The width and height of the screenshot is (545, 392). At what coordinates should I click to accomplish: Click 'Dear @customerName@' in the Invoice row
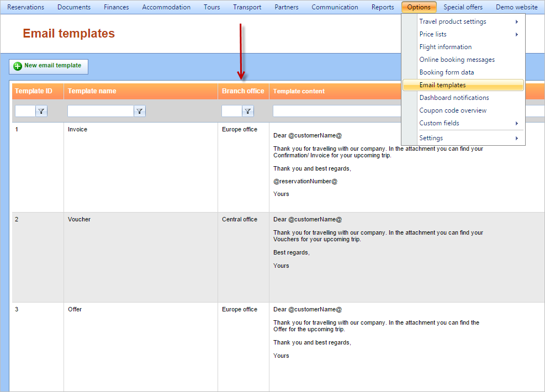click(308, 135)
